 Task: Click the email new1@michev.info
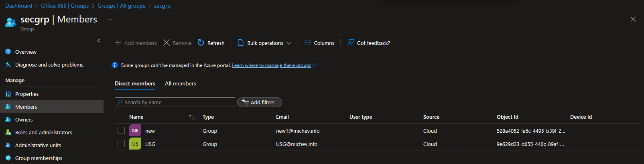(x=298, y=131)
